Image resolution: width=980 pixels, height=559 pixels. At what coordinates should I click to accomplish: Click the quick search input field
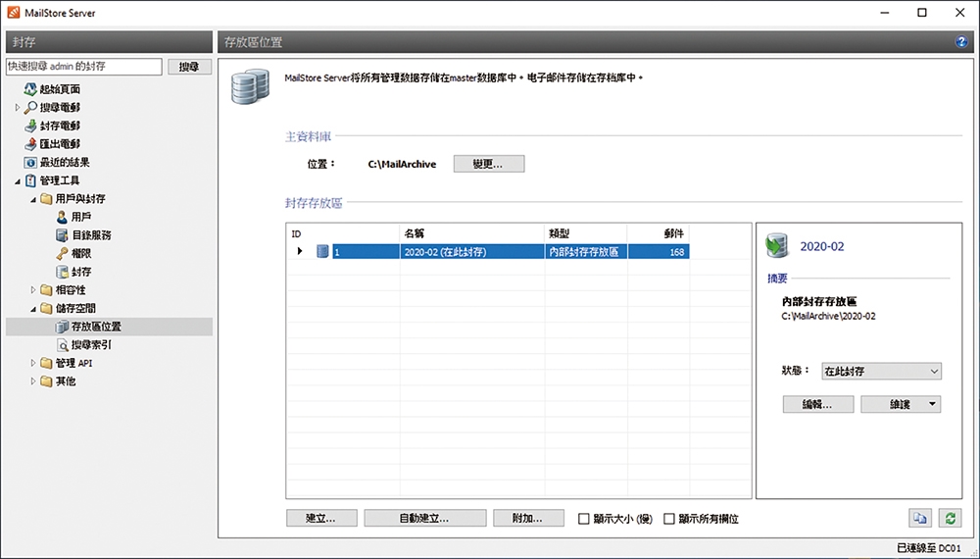(x=83, y=67)
